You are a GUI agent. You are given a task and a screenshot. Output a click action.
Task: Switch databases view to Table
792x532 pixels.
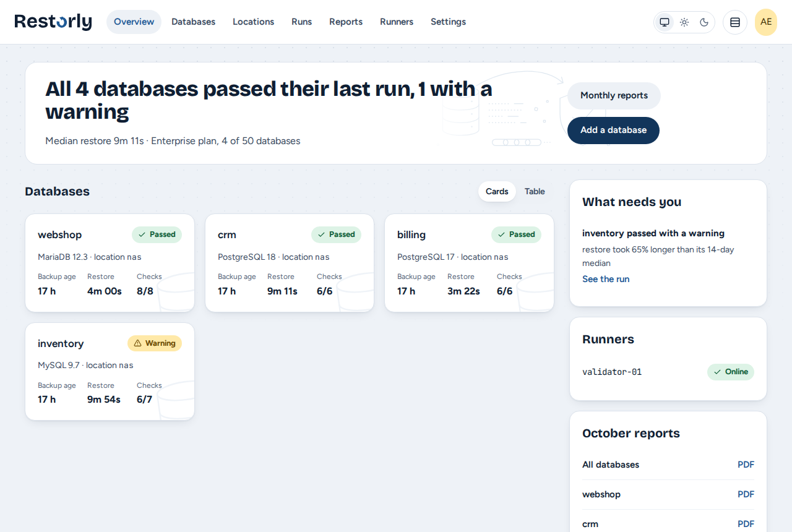click(535, 192)
